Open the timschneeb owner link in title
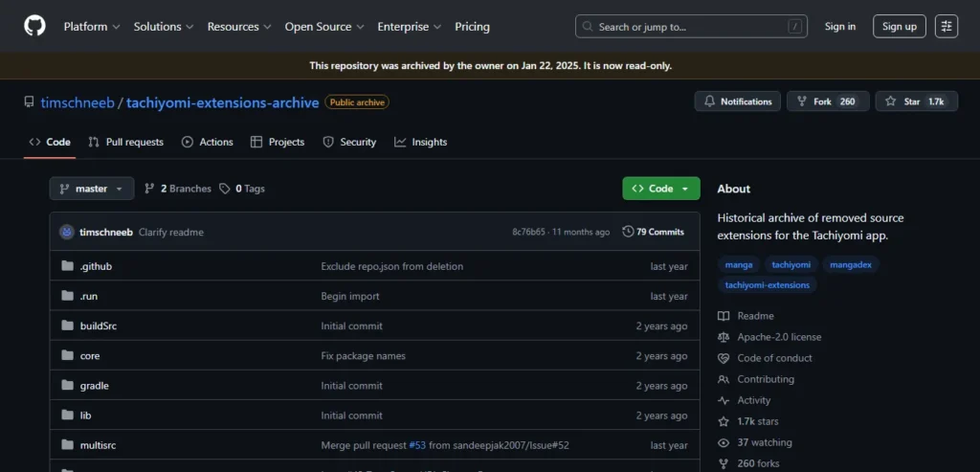Viewport: 980px width, 472px height. point(78,102)
